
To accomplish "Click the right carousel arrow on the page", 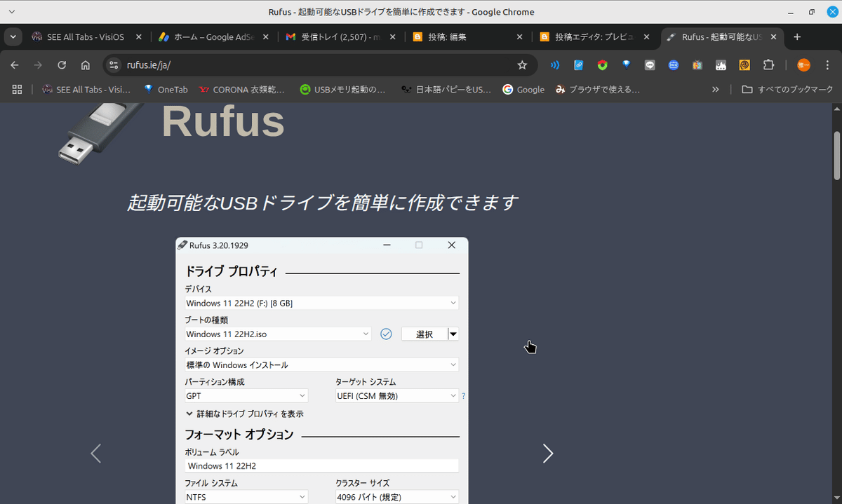I will click(548, 454).
